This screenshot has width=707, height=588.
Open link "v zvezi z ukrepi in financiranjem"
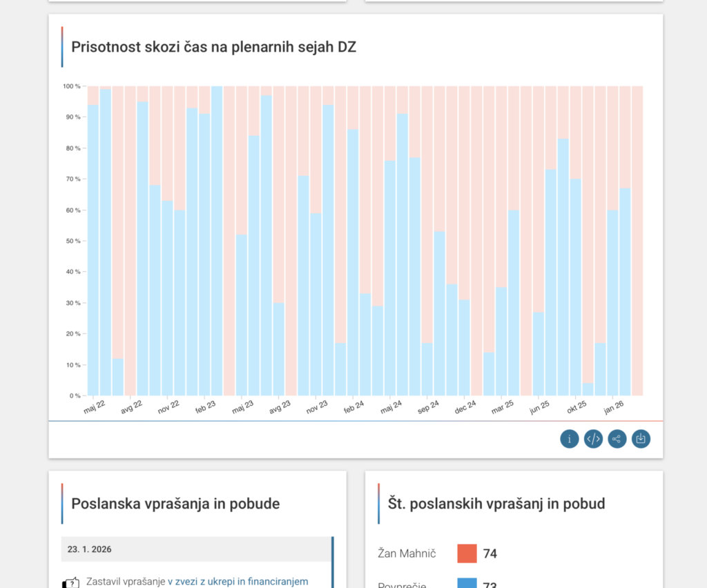(238, 582)
